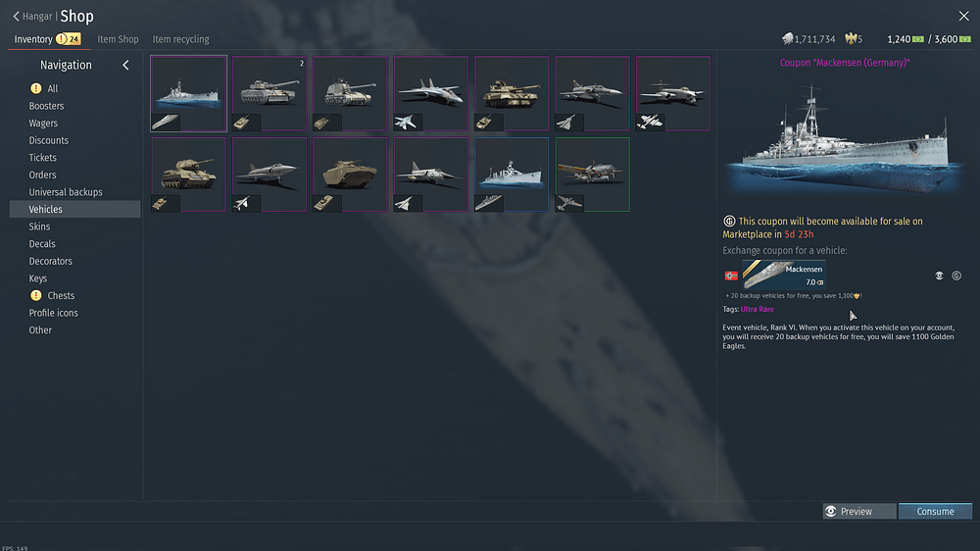Click the Golden Eagles currency icon
The width and height of the screenshot is (980, 551).
pos(850,39)
